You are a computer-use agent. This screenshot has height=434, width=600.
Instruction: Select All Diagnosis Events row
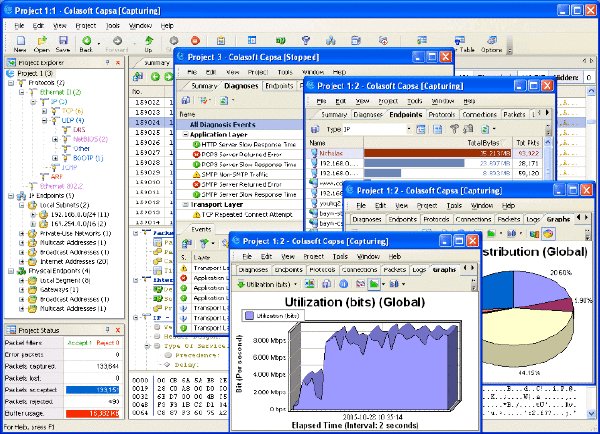pos(240,125)
